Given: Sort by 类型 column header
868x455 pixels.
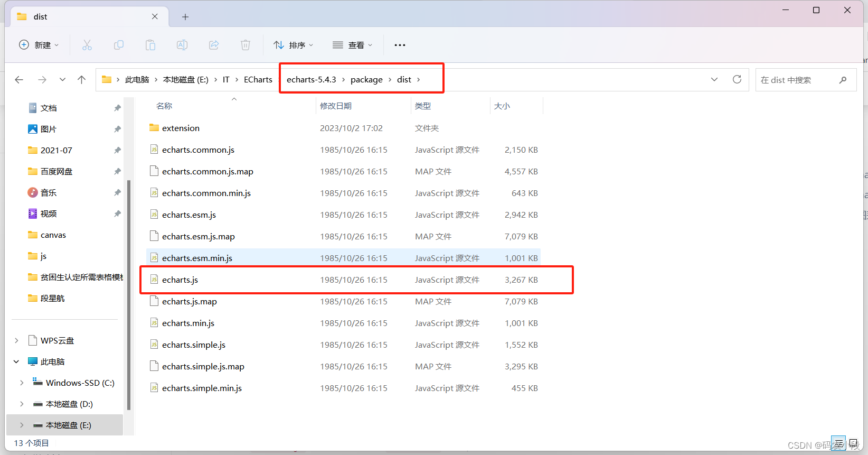Looking at the screenshot, I should coord(423,106).
